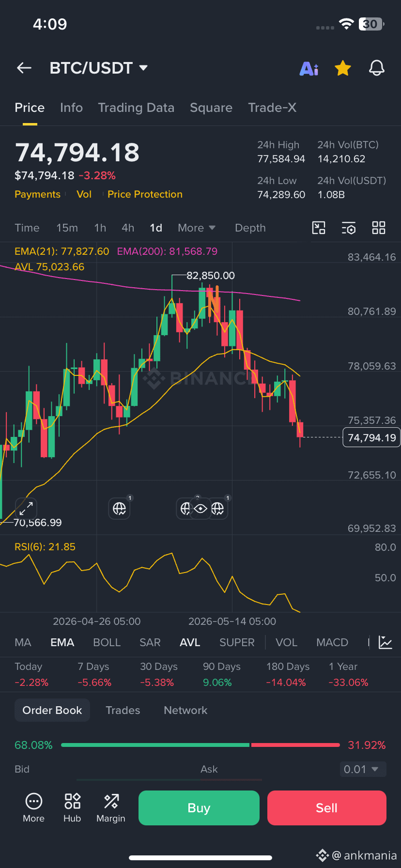Toggle the EMA indicator
The width and height of the screenshot is (401, 868).
(x=62, y=642)
